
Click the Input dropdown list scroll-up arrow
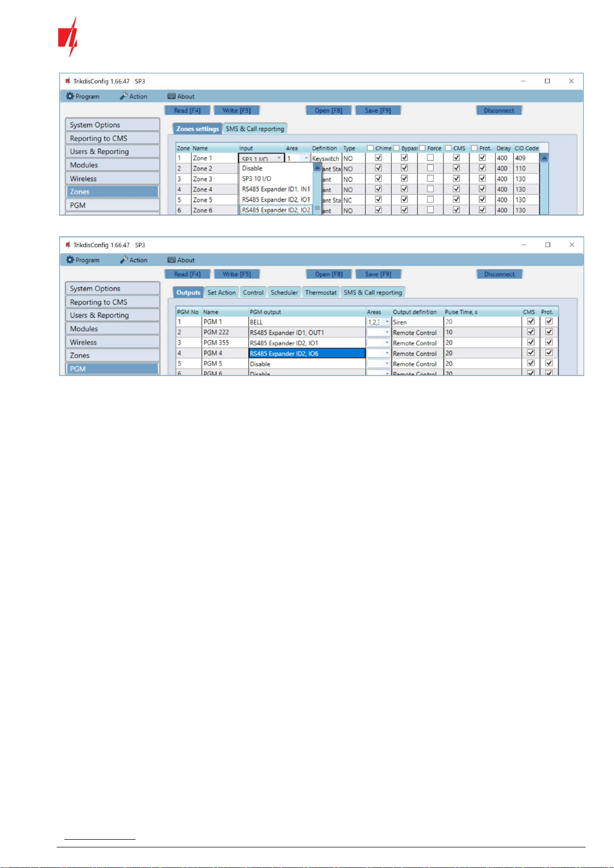coord(317,168)
